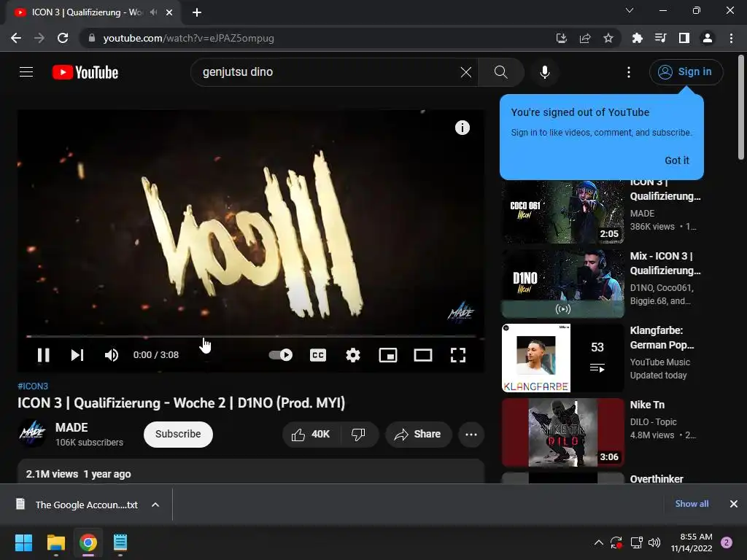Open Chrome extensions puzzle icon

(637, 38)
